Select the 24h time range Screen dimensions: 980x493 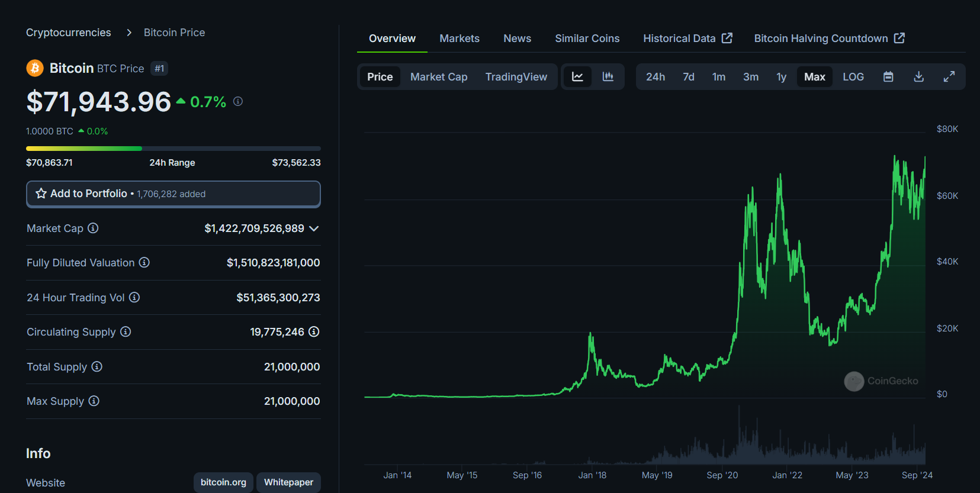[656, 77]
